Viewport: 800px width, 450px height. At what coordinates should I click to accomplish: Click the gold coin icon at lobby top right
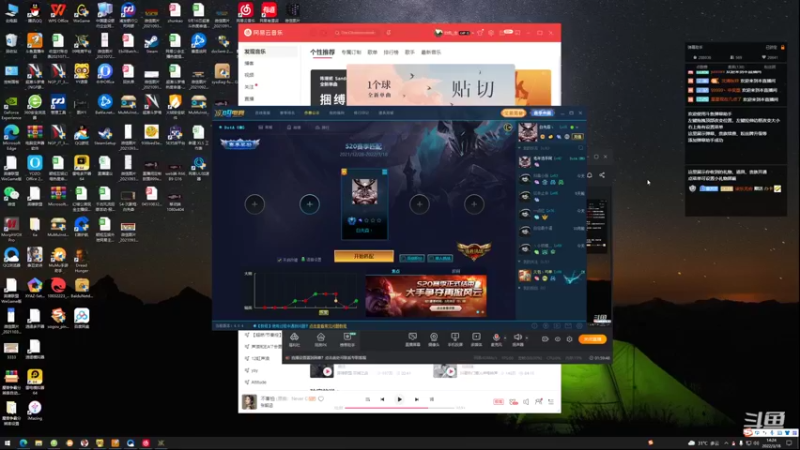pos(508,128)
